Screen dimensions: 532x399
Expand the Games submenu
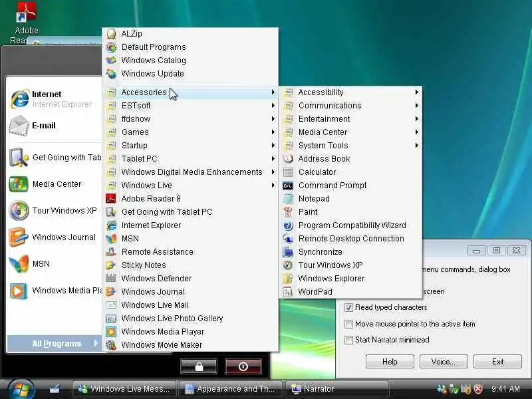[190, 132]
